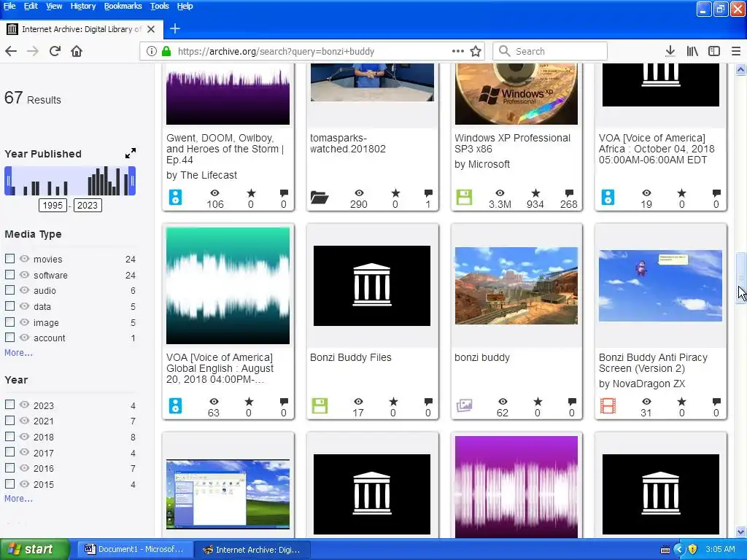Click page scrollbar down arrow
The image size is (747, 560).
741,532
